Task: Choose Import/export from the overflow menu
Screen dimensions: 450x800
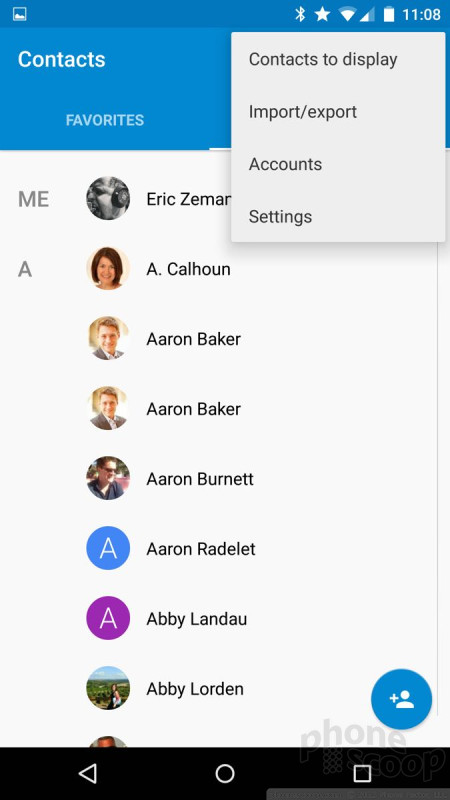Action: [338, 112]
